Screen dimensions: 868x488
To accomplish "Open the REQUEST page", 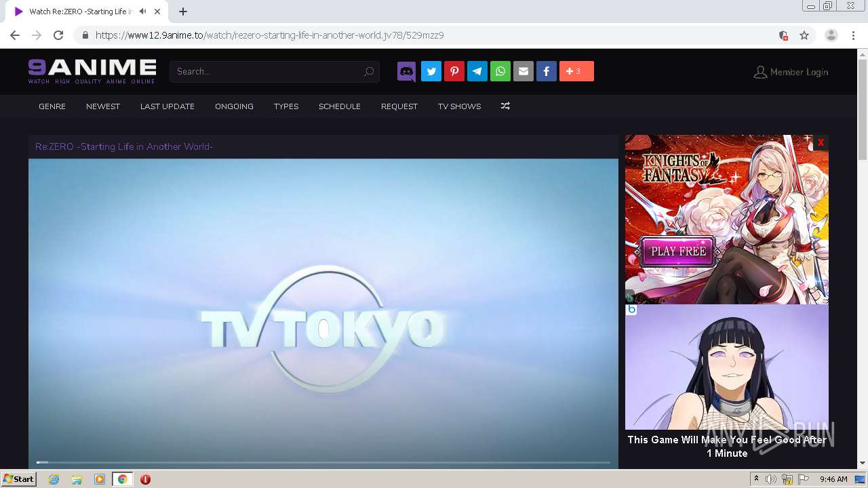I will coord(399,106).
